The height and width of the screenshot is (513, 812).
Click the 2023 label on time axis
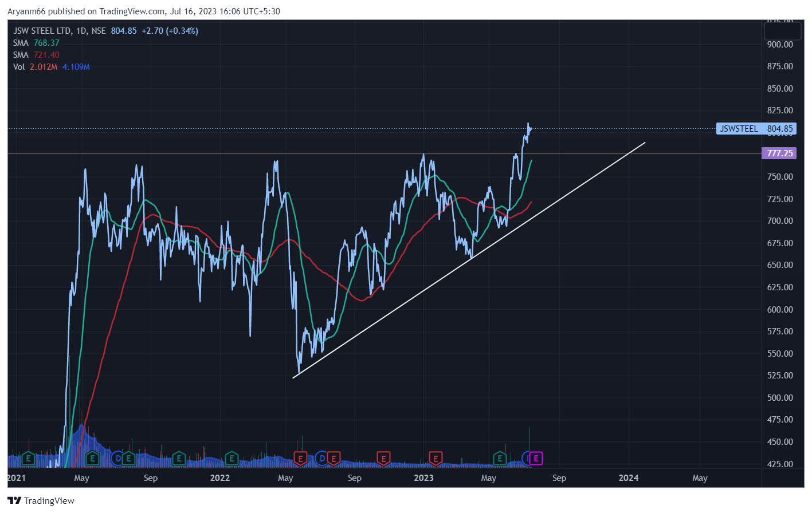[x=423, y=478]
